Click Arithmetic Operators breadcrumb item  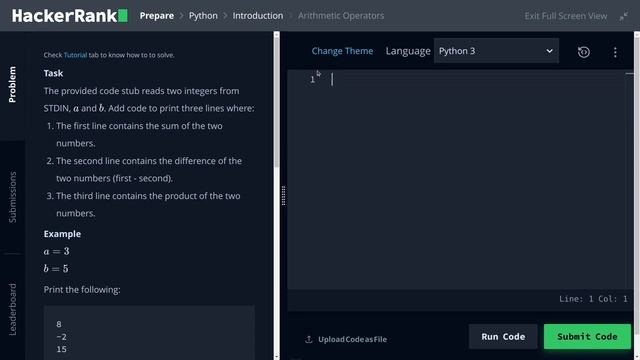(341, 16)
